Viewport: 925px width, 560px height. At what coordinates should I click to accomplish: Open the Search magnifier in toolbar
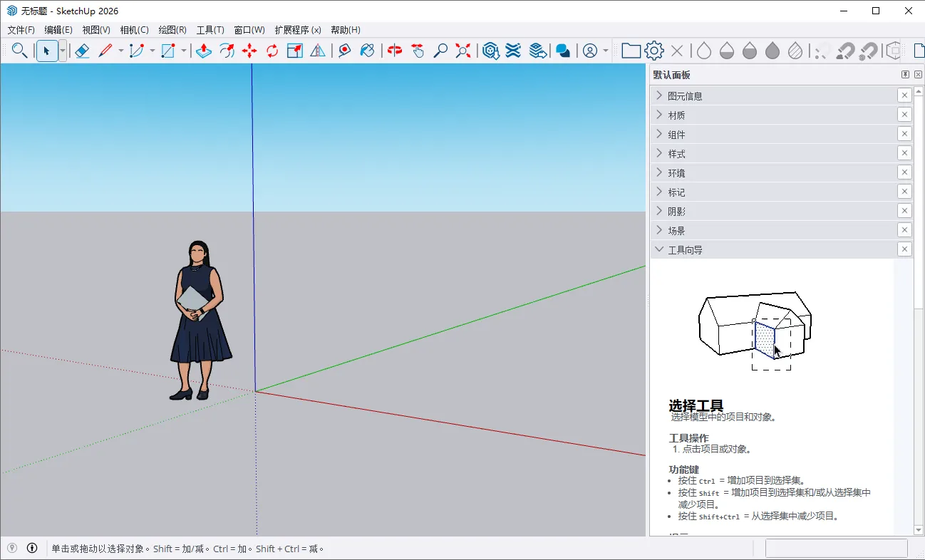coord(20,51)
